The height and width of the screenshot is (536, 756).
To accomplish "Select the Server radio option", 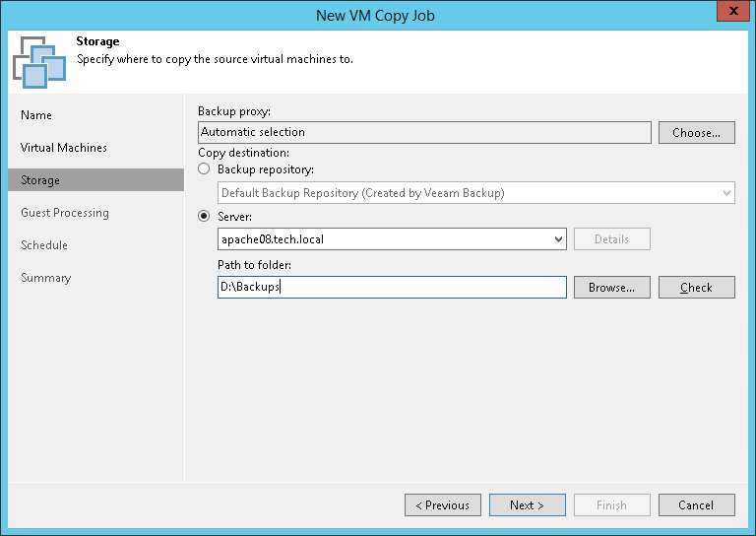I will pyautogui.click(x=205, y=216).
